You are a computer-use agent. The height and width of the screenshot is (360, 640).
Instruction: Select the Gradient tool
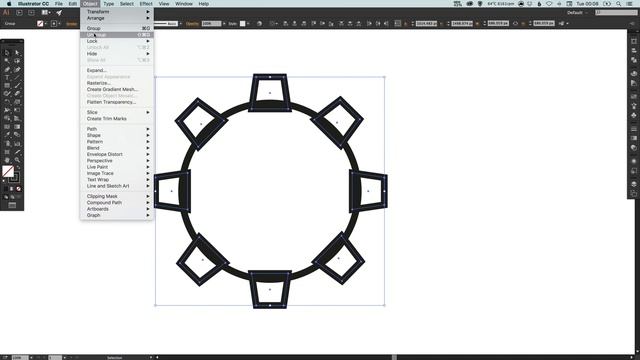coord(17,127)
